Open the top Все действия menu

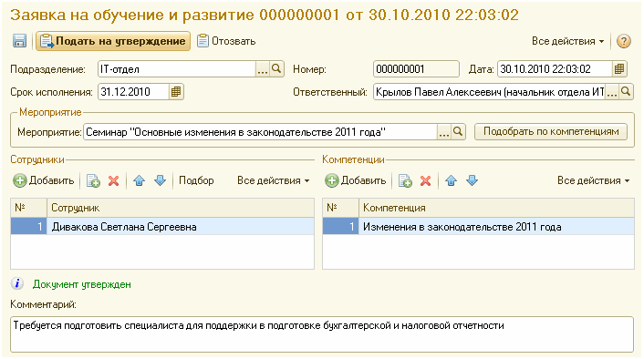[567, 41]
